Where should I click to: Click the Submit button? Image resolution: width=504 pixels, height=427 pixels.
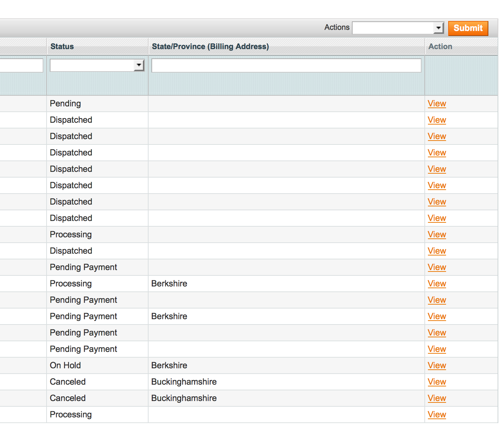point(468,28)
